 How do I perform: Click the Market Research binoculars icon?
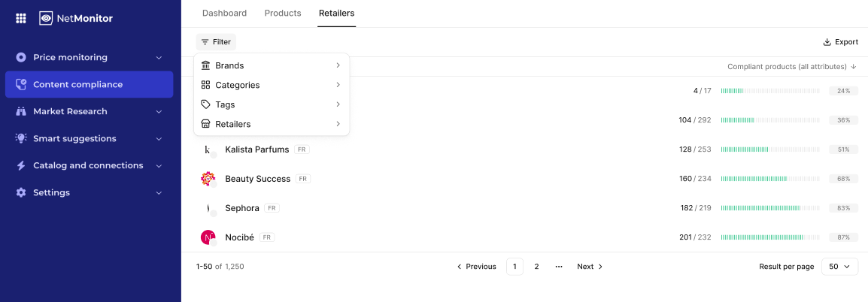click(21, 111)
